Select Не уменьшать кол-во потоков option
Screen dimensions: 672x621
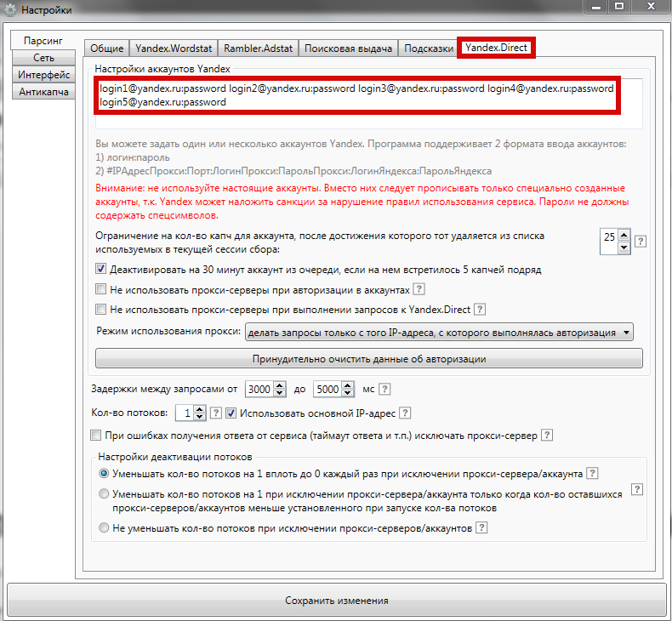pos(104,527)
